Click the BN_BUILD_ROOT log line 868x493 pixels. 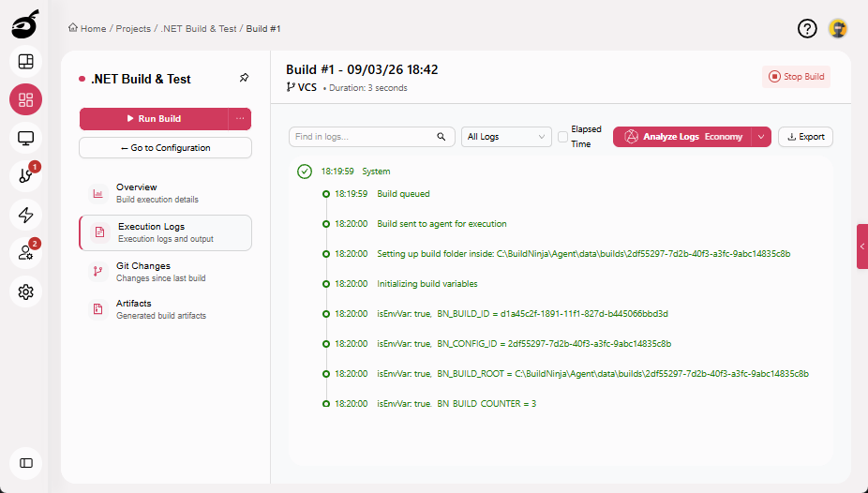592,373
